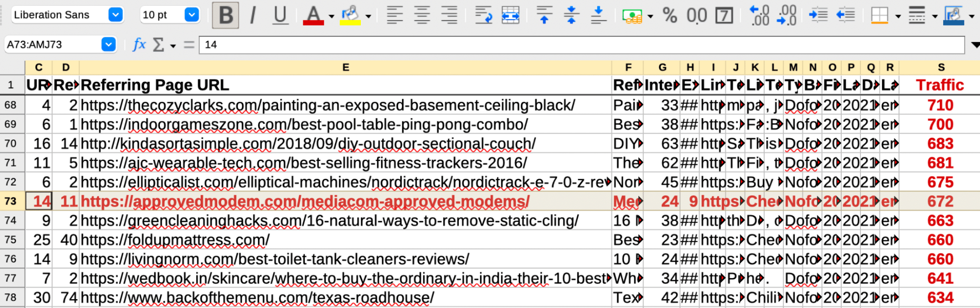Click thecozyclarks.com URL cell
The height and width of the screenshot is (308, 980).
(346, 105)
